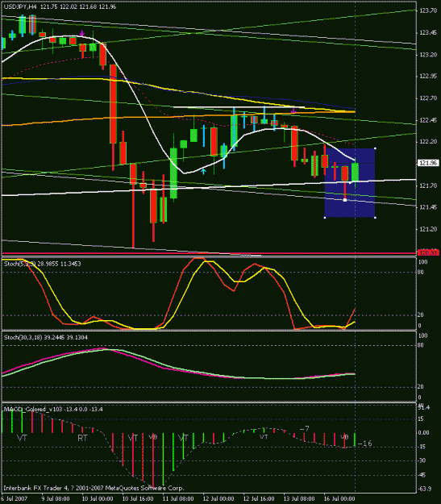Click the 123.20 price scale label
The width and height of the screenshot is (441, 504).
(x=428, y=54)
